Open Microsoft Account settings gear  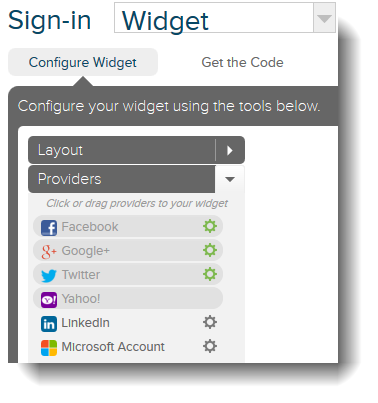coord(210,346)
